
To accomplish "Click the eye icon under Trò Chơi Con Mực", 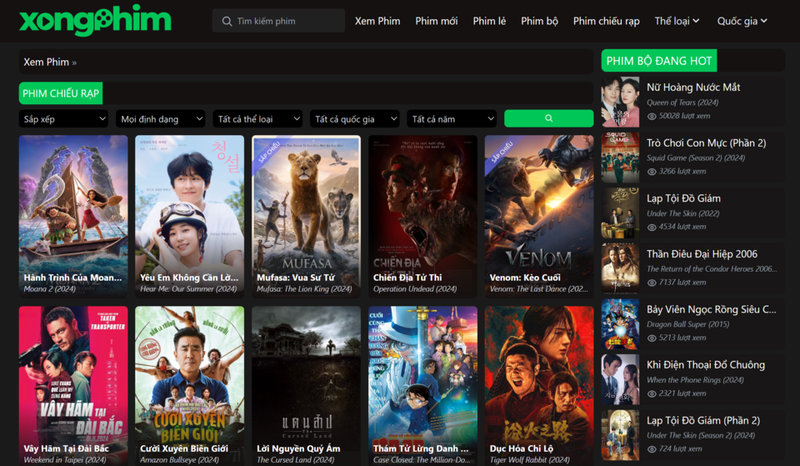I will coord(652,172).
